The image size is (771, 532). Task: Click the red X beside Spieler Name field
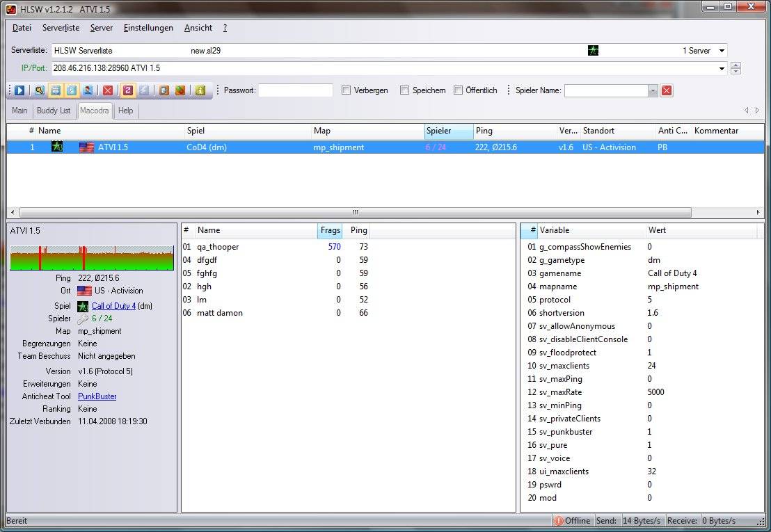click(x=667, y=90)
